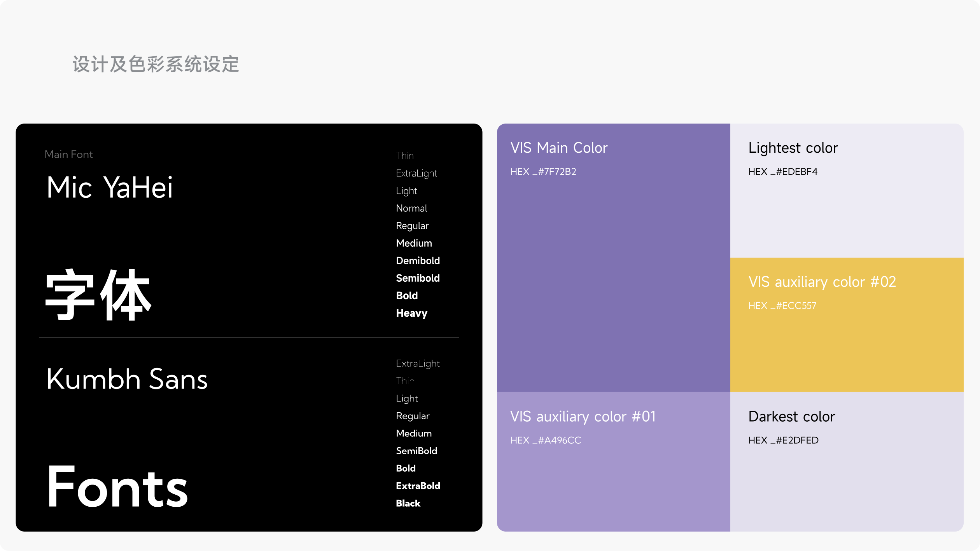Click the 设计及色彩系统设定 page heading

(x=156, y=65)
